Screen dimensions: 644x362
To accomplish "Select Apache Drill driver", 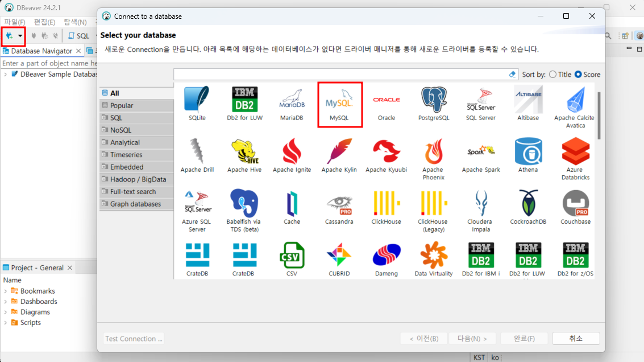I will (x=197, y=155).
